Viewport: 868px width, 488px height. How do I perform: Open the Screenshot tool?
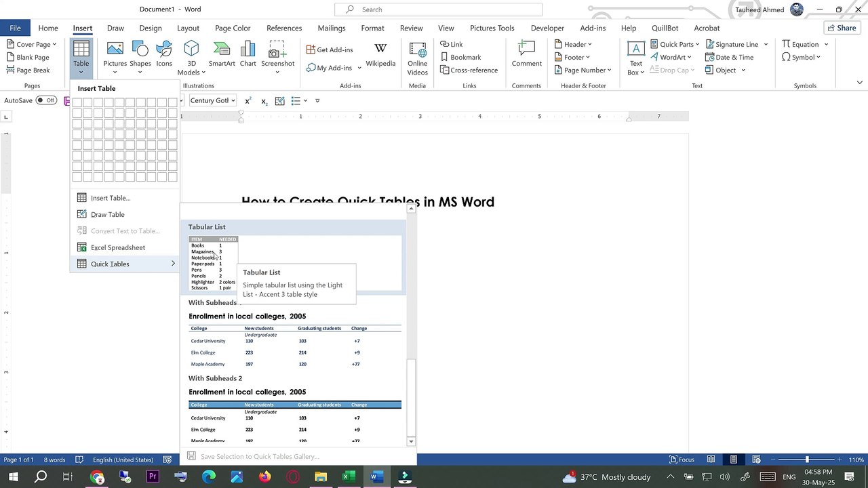277,58
